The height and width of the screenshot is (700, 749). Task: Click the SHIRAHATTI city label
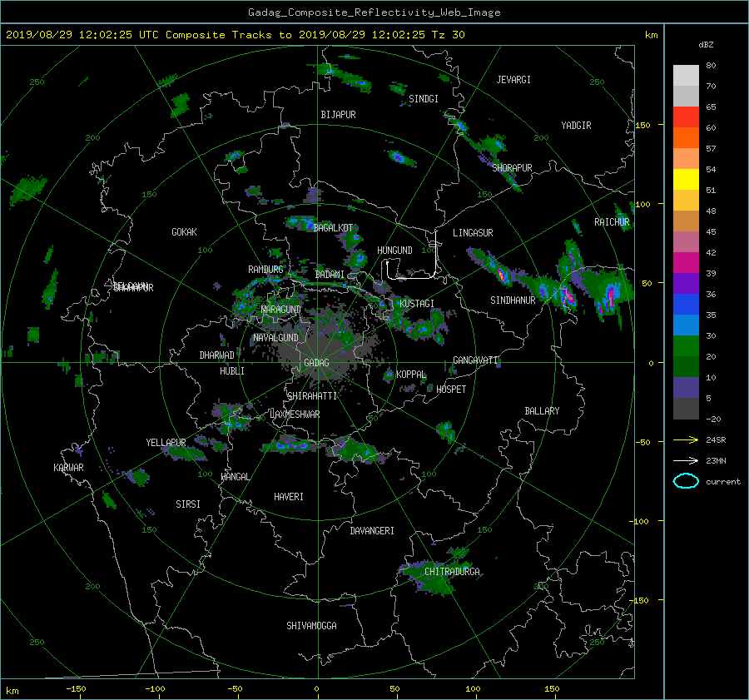(x=312, y=395)
